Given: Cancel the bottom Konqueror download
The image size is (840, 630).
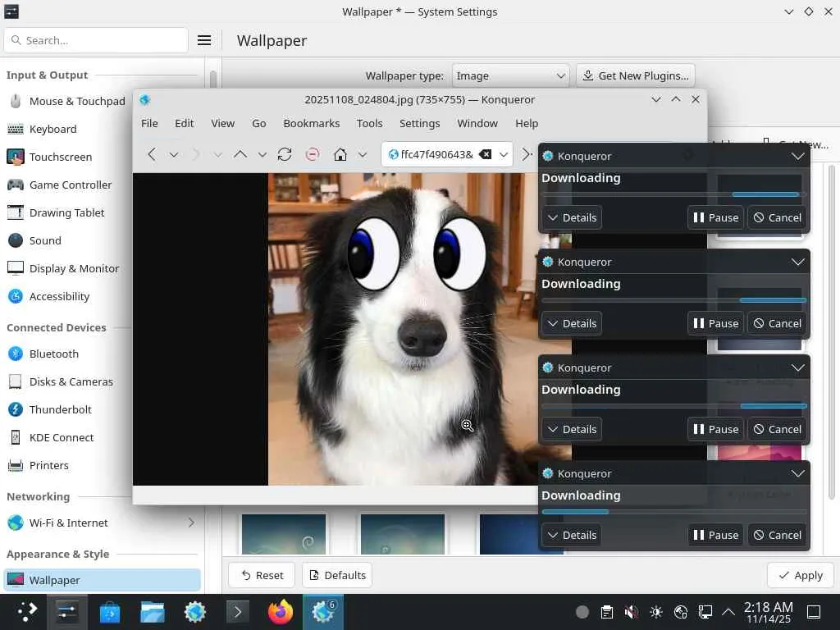Looking at the screenshot, I should (x=777, y=535).
